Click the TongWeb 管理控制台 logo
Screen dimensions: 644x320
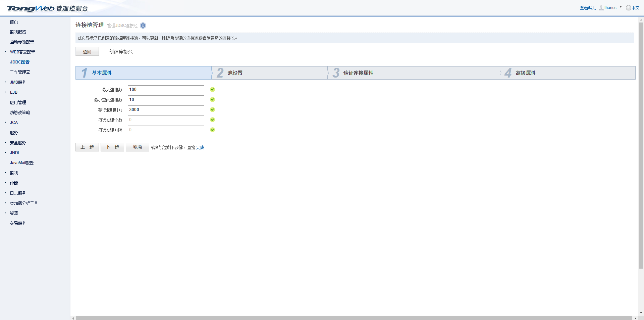pos(47,8)
